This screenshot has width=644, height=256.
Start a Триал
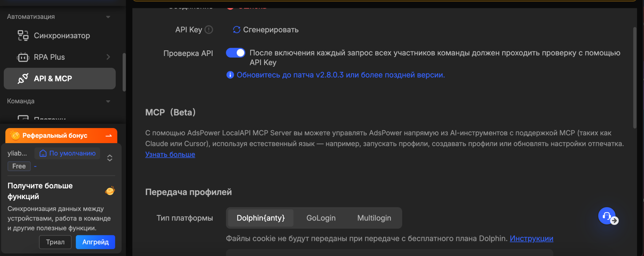(x=55, y=242)
